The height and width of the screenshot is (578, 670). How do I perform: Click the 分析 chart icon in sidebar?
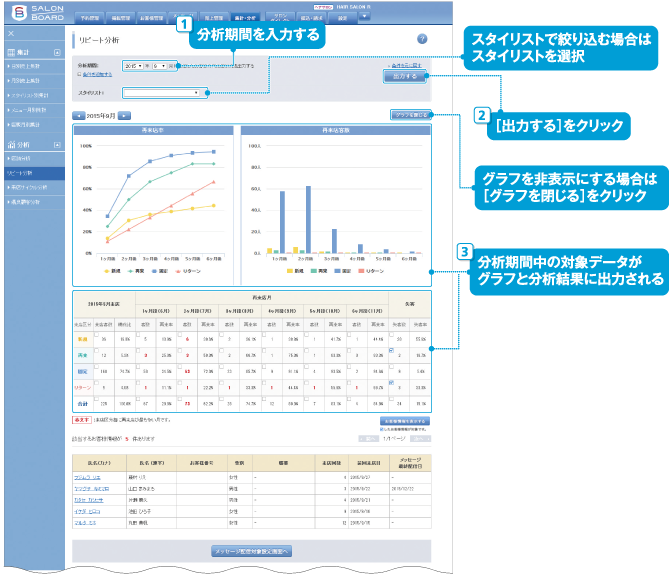[11, 144]
